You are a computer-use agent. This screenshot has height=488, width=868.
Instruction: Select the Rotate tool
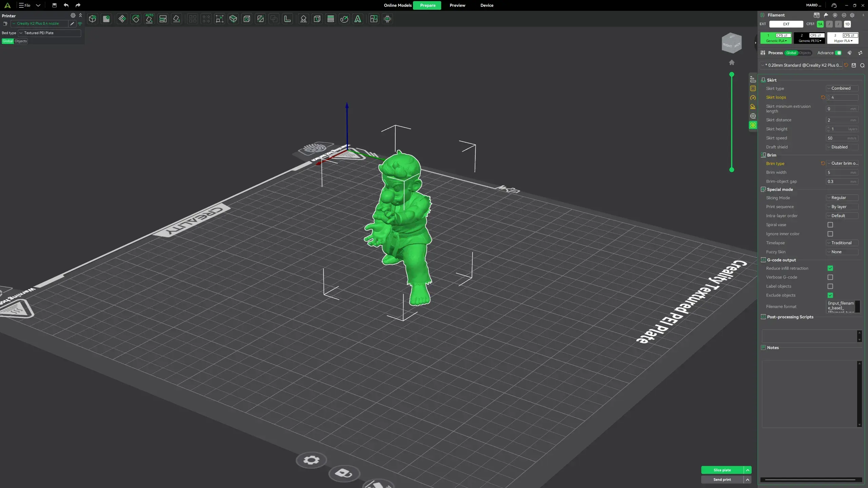(x=136, y=19)
